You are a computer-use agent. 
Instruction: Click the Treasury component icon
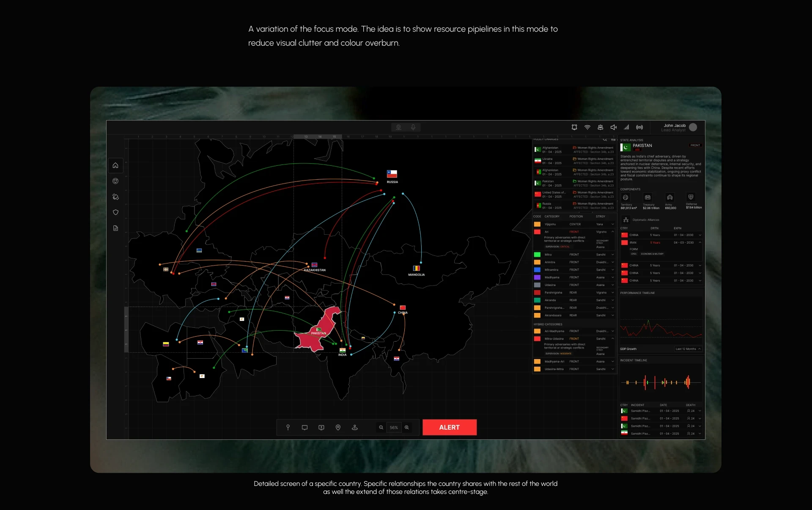[647, 197]
